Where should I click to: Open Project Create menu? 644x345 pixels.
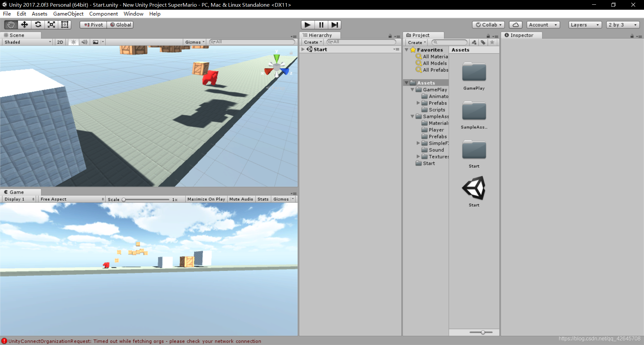click(417, 43)
